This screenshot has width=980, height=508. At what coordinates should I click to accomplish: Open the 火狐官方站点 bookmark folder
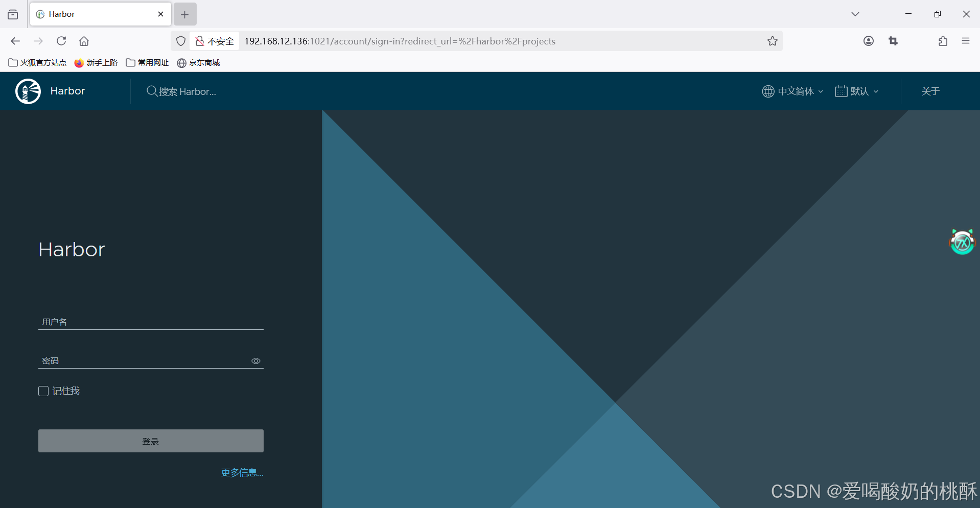tap(38, 63)
